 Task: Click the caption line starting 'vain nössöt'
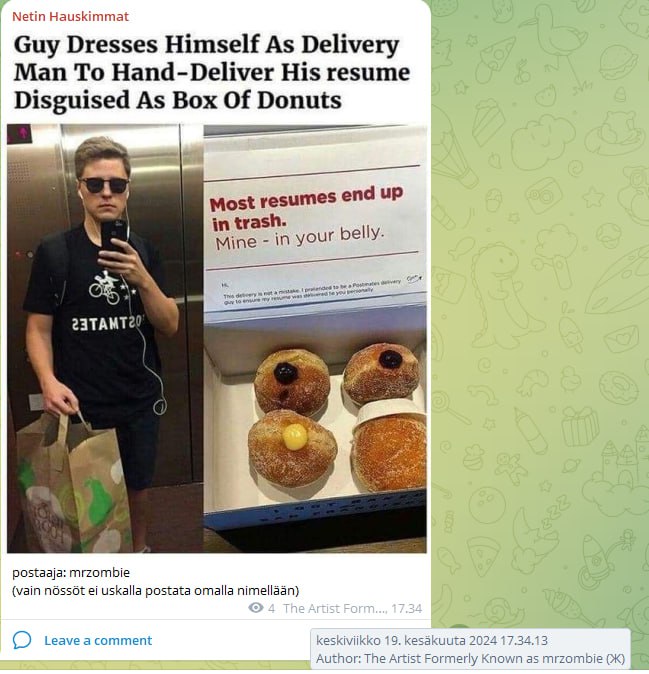[x=156, y=591]
